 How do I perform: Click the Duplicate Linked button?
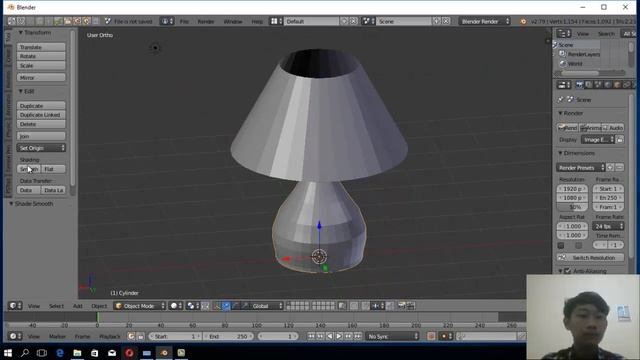pyautogui.click(x=41, y=115)
